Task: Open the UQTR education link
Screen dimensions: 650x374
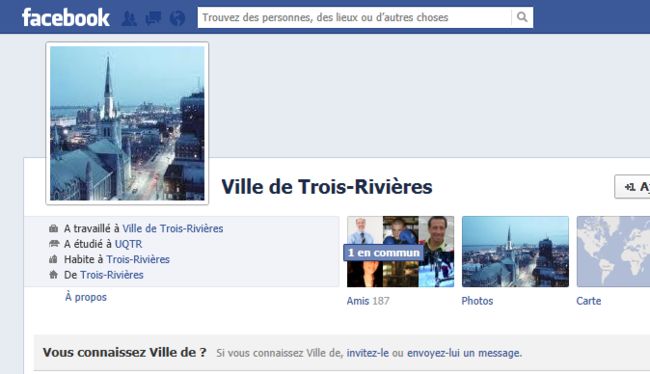Action: pyautogui.click(x=129, y=244)
